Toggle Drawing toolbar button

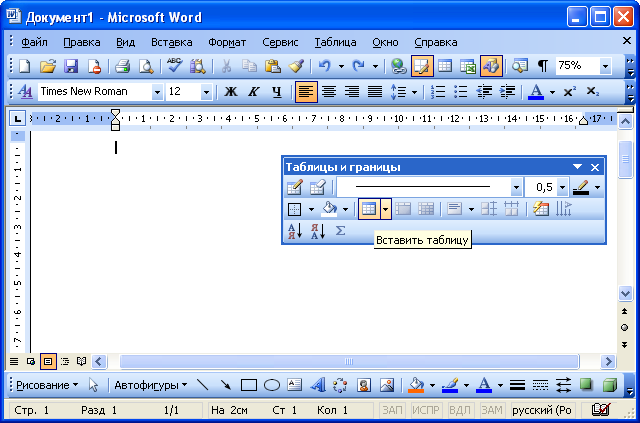pos(491,66)
